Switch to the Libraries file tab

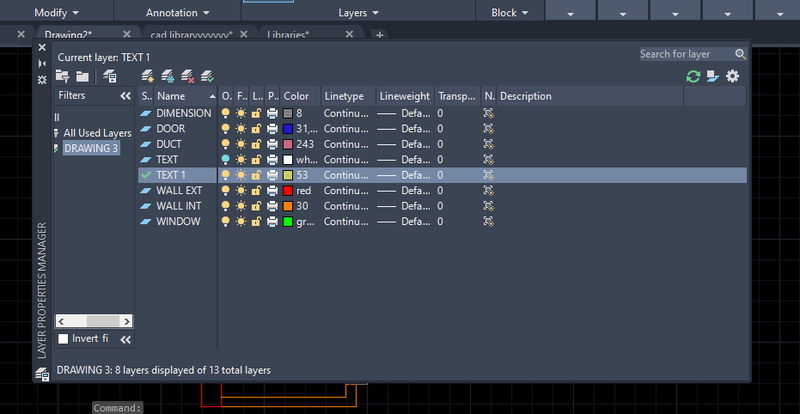point(288,35)
